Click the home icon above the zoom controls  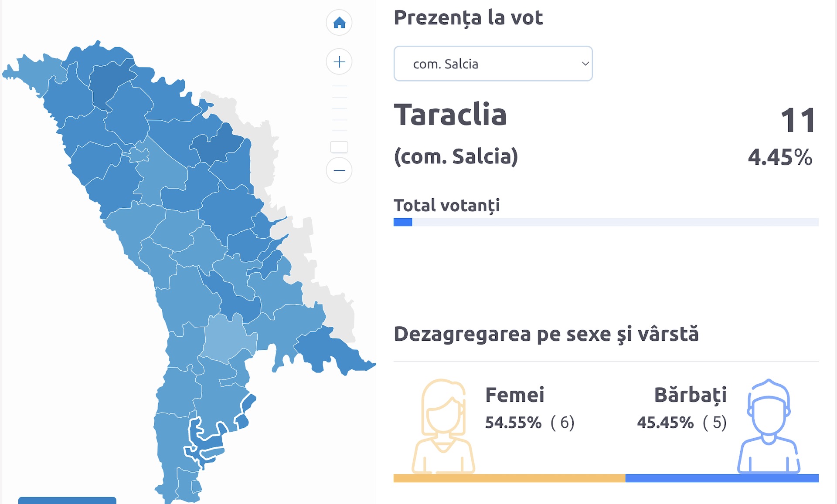pos(339,23)
